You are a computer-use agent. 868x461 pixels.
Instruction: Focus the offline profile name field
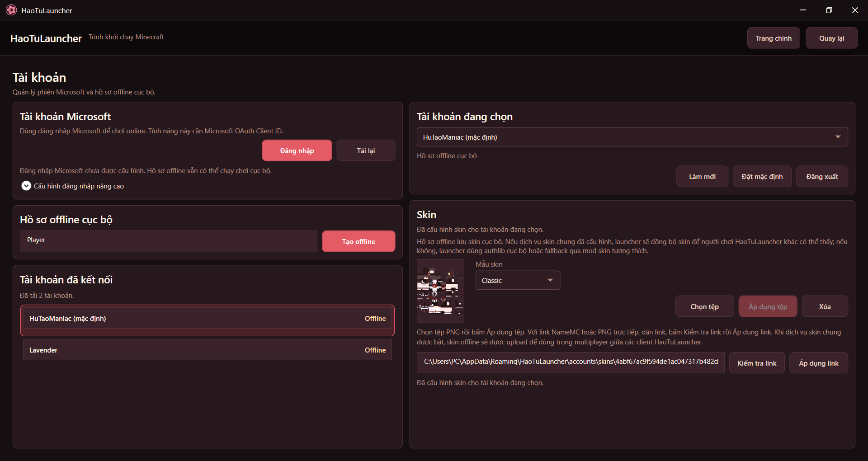(169, 241)
